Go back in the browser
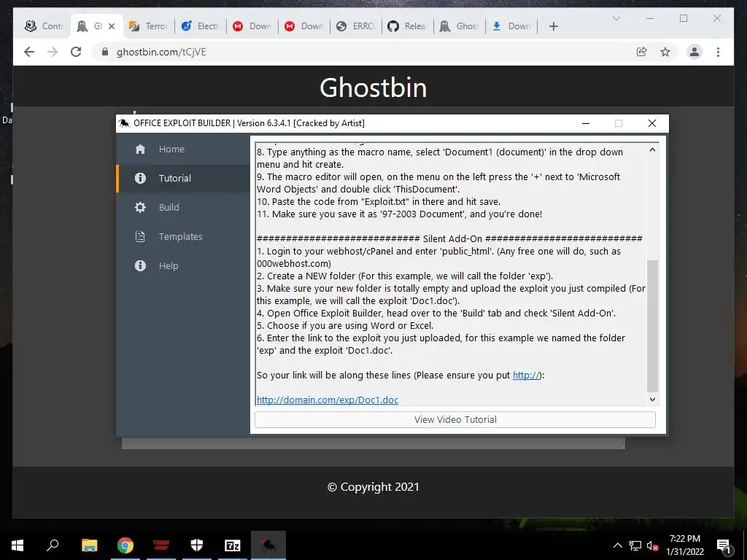747x560 pixels. click(x=29, y=52)
